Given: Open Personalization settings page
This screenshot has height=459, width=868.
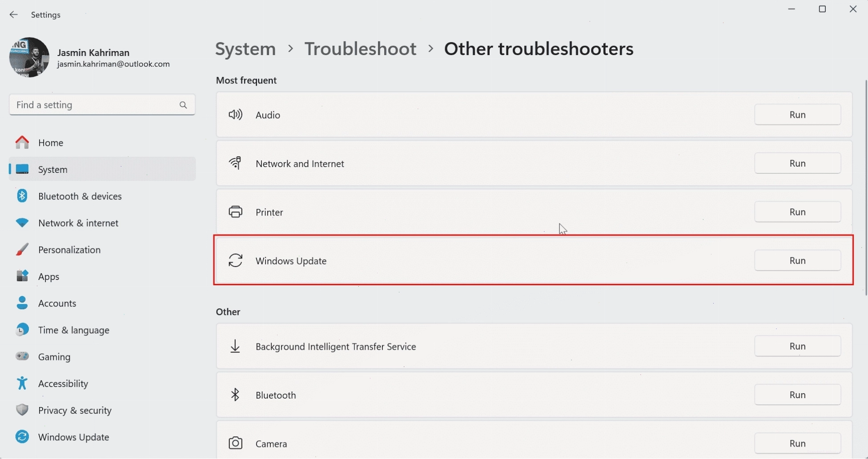Looking at the screenshot, I should tap(102, 250).
